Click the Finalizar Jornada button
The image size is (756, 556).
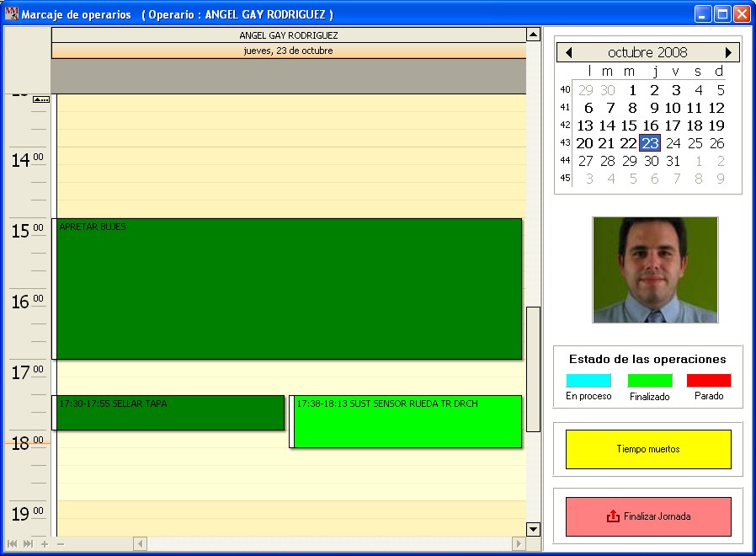[x=648, y=516]
